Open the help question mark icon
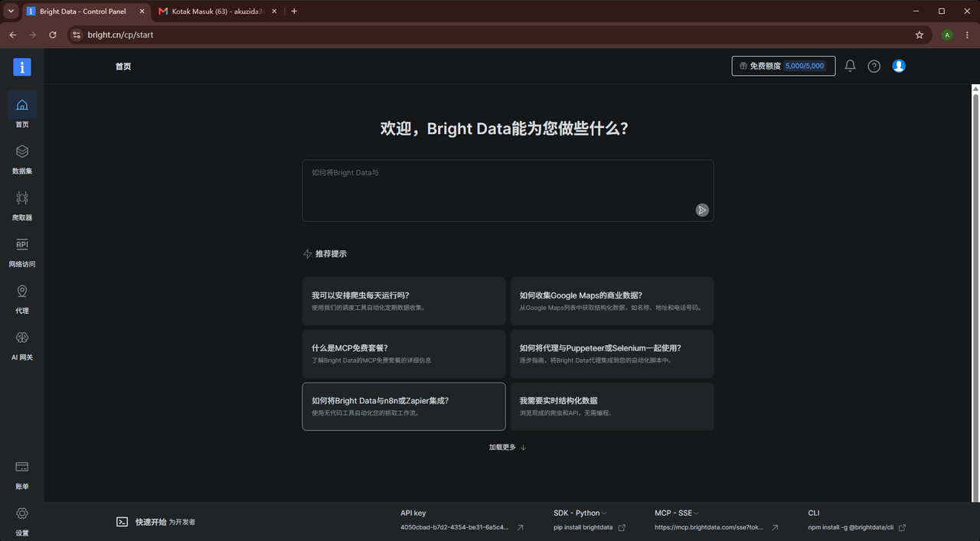This screenshot has width=980, height=541. (x=874, y=67)
